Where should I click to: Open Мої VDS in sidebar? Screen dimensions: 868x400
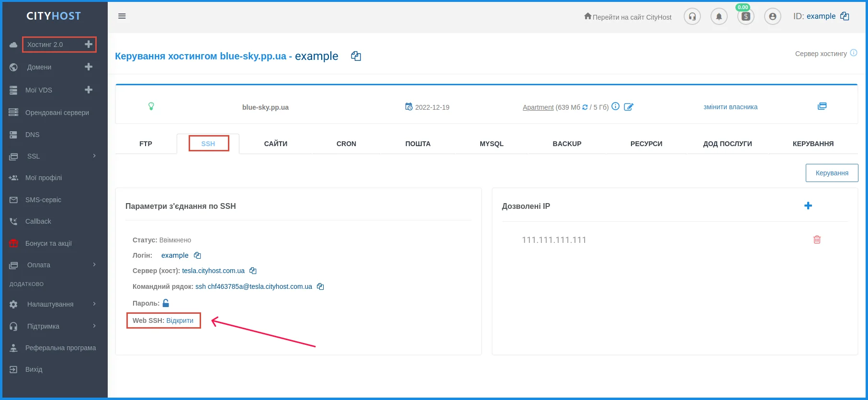[x=39, y=90]
